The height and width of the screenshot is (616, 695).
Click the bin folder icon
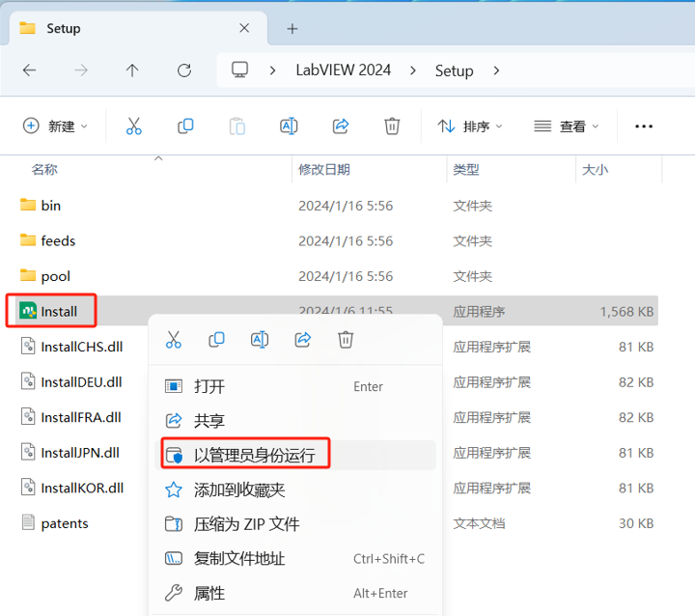click(28, 205)
